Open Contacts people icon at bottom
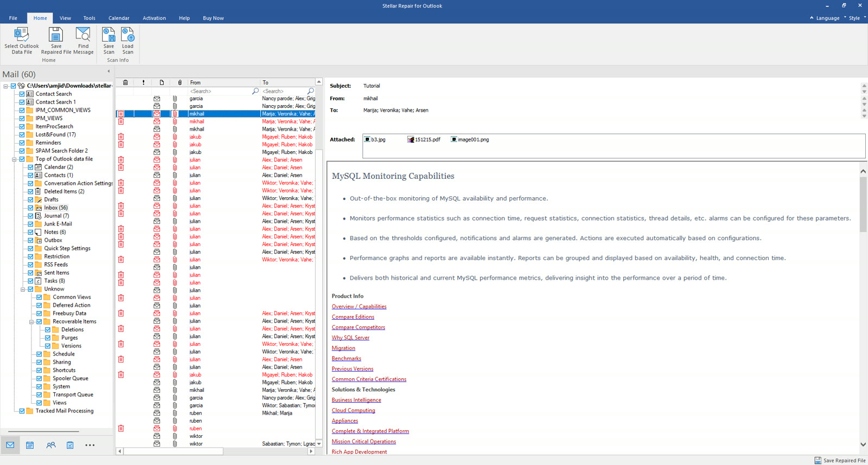Viewport: 868px width, 465px height. coord(51,445)
